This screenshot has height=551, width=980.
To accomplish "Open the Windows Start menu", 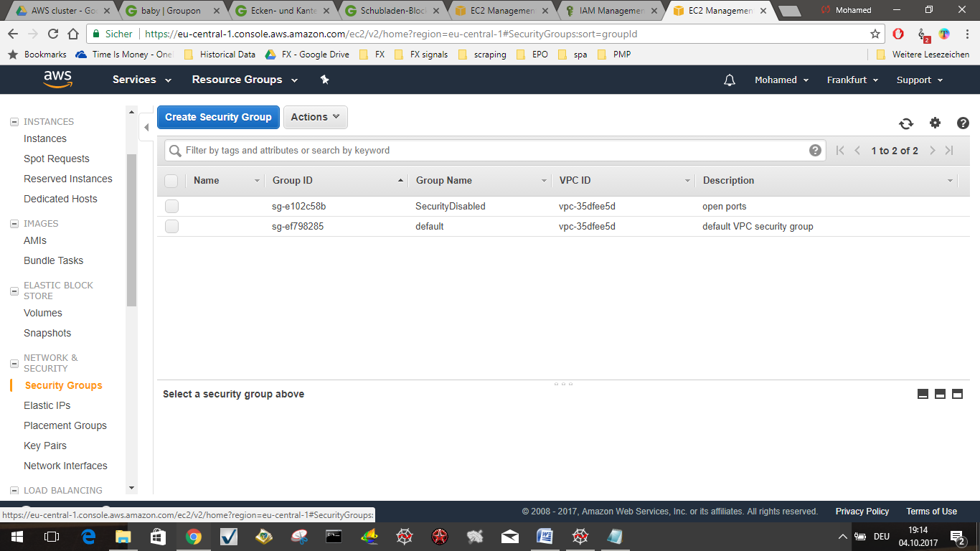I will coord(17,537).
